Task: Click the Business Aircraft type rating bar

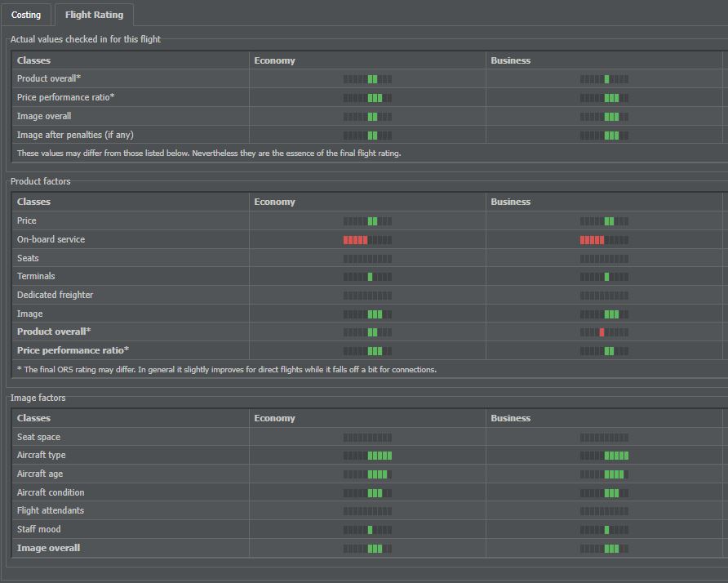Action: pyautogui.click(x=604, y=456)
